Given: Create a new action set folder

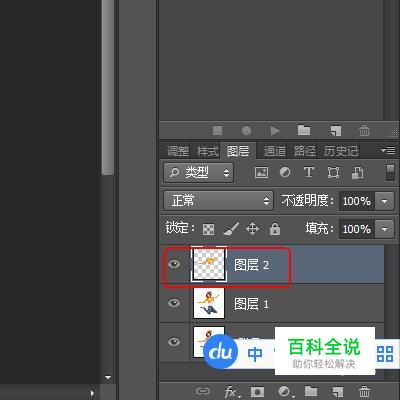Looking at the screenshot, I should click(304, 130).
